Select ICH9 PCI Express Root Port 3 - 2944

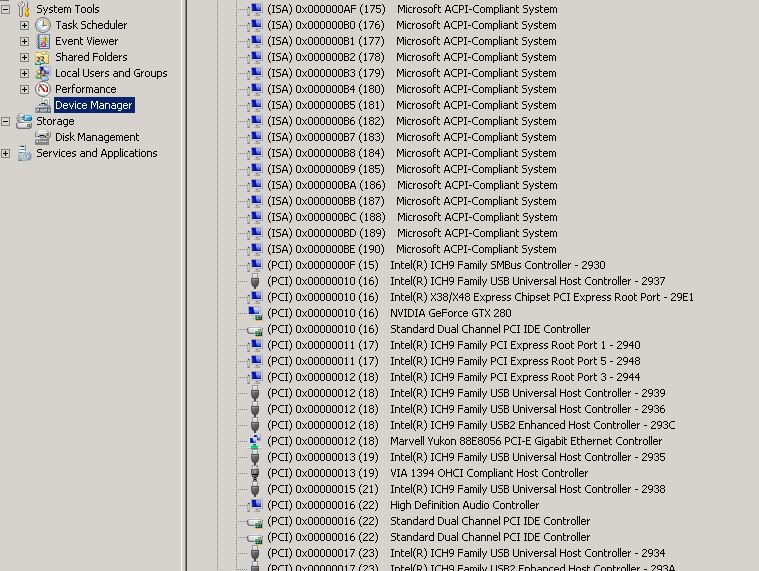coord(454,377)
